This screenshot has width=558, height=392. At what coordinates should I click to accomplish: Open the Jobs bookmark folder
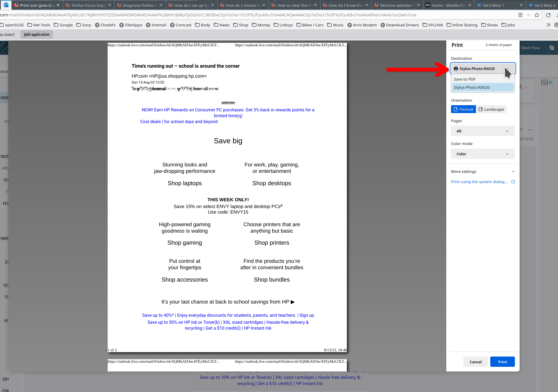(x=508, y=25)
